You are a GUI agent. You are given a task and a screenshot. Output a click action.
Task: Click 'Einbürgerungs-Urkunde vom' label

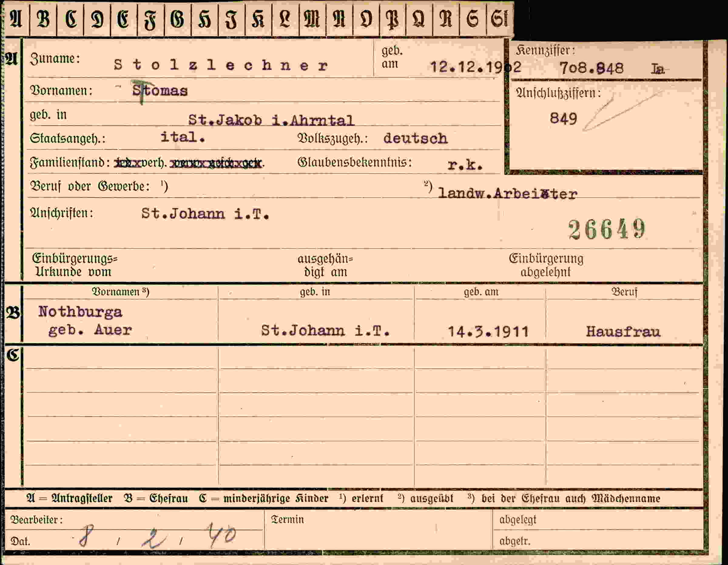pos(75,265)
